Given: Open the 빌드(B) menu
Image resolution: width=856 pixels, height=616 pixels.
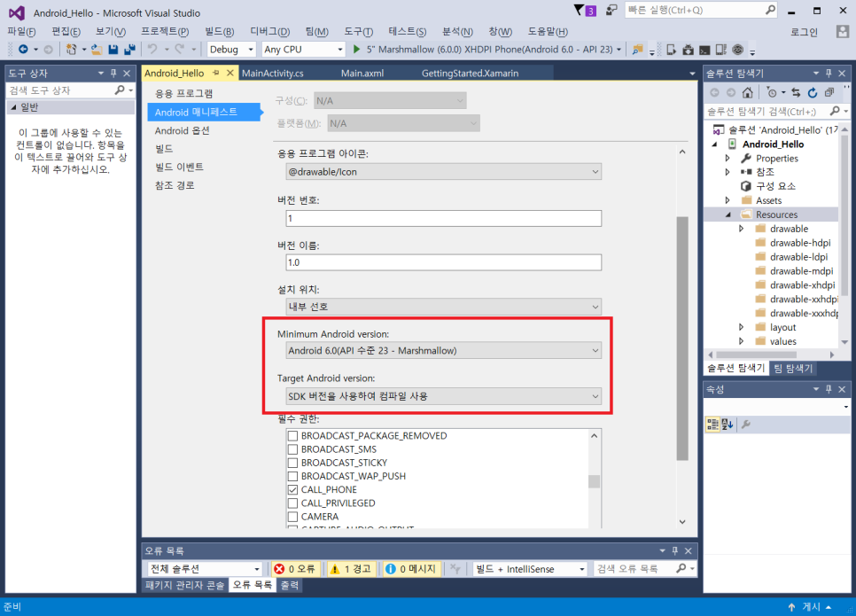Looking at the screenshot, I should 220,32.
